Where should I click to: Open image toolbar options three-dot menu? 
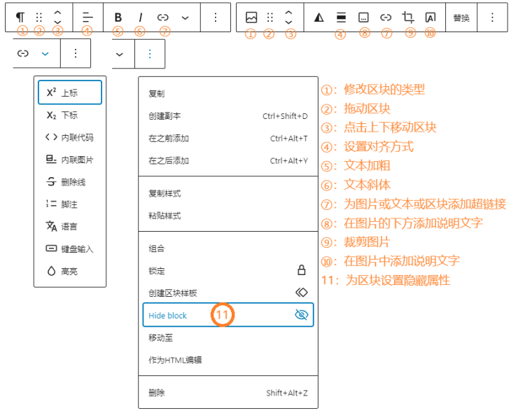[492, 17]
